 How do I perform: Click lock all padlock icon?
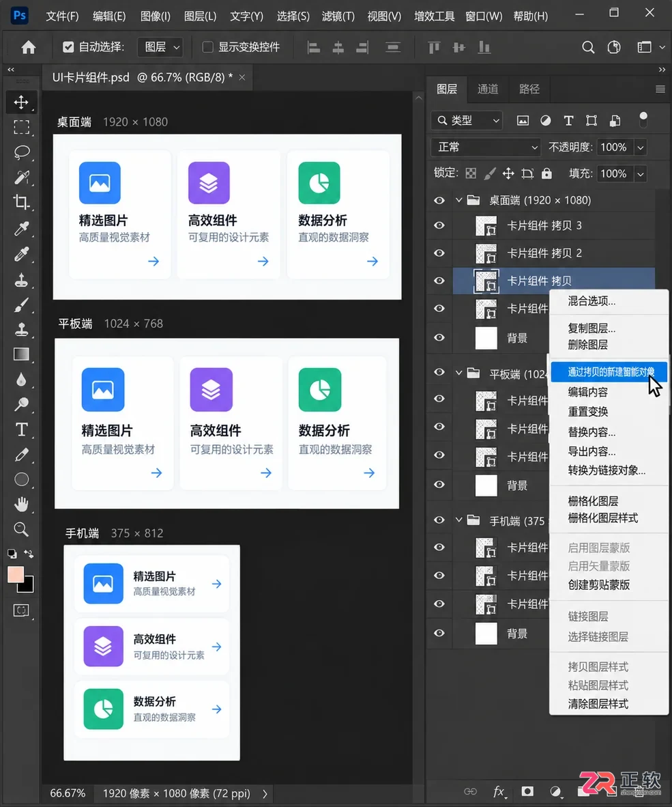(546, 173)
